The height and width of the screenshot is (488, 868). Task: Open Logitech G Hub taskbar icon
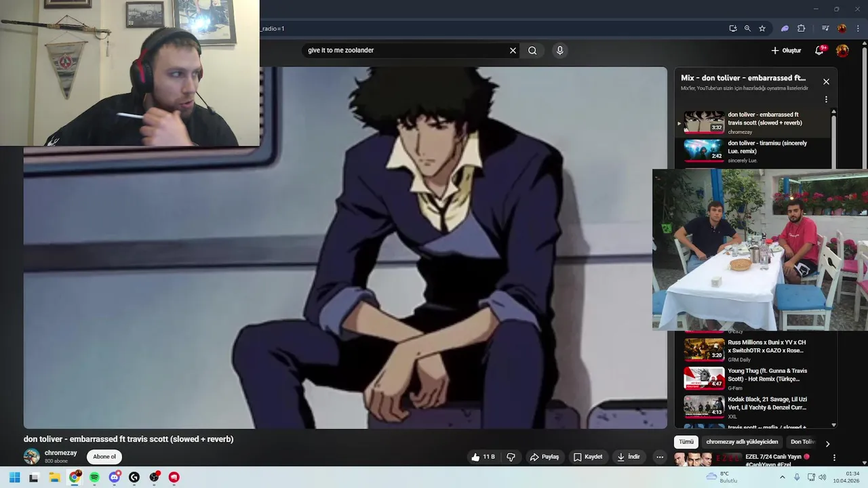coord(134,477)
